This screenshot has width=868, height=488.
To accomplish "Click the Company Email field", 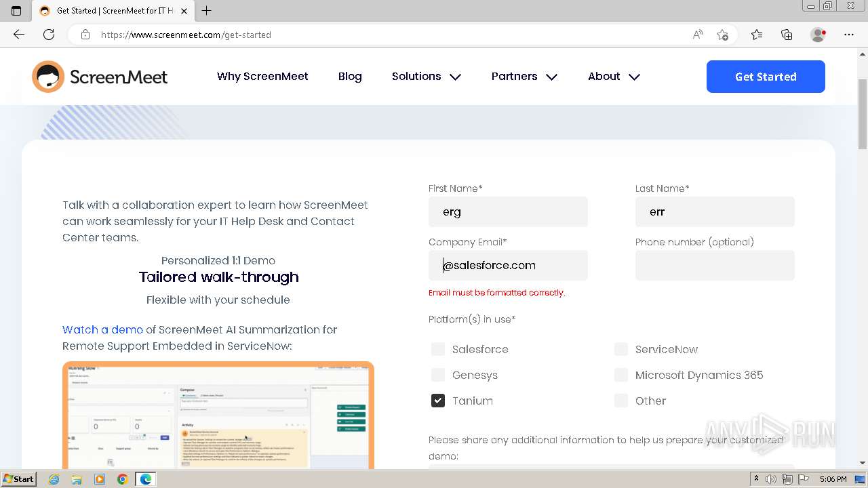I will (508, 265).
